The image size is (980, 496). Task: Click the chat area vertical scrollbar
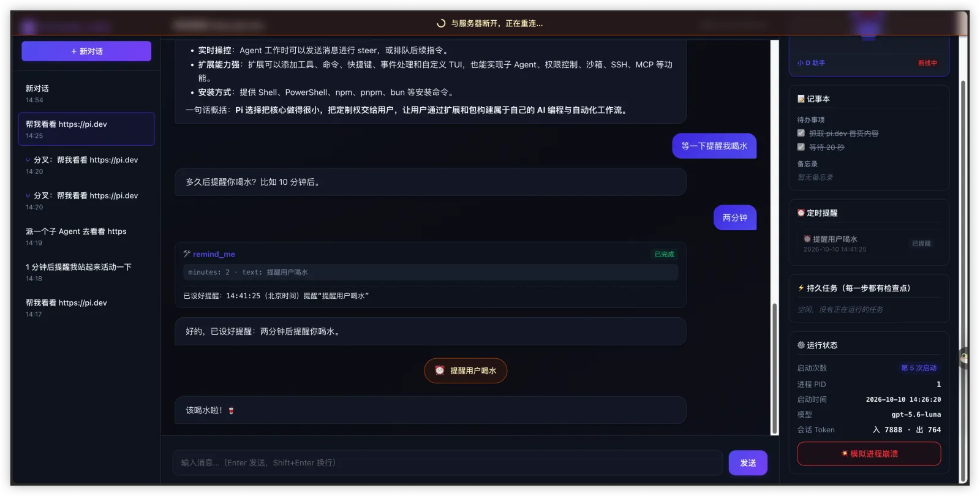(775, 369)
